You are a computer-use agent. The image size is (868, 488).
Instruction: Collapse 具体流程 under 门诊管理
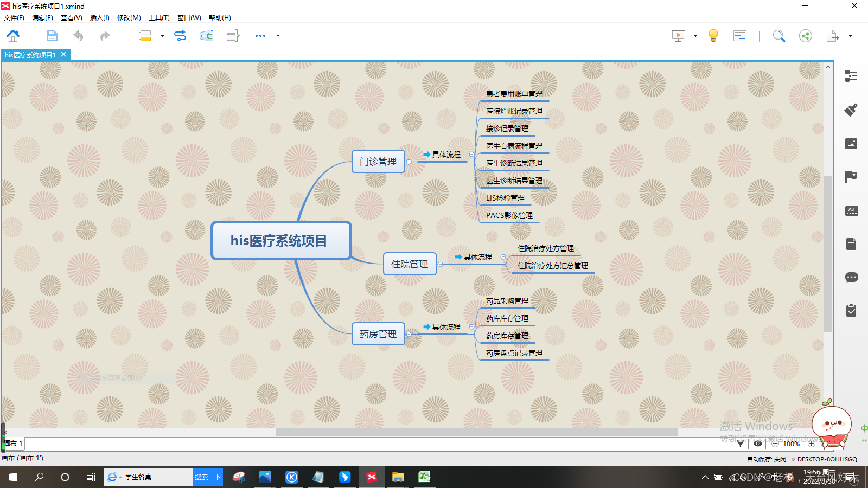point(471,155)
